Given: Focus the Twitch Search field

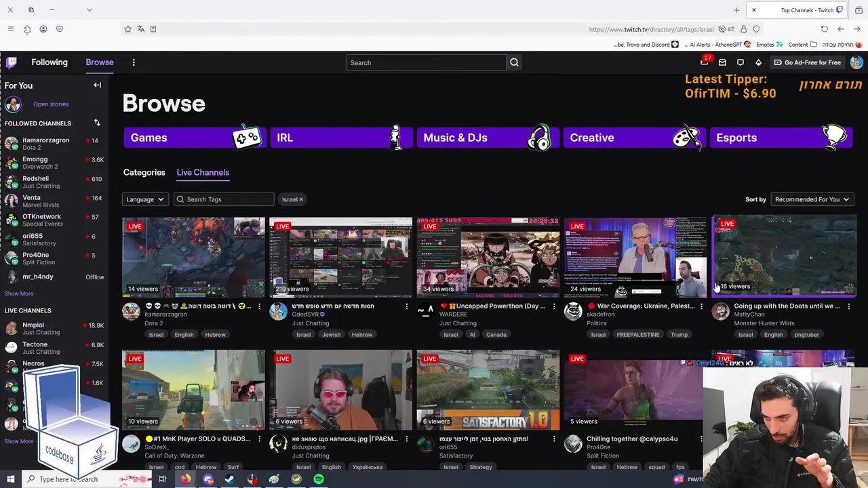Looking at the screenshot, I should pyautogui.click(x=426, y=62).
